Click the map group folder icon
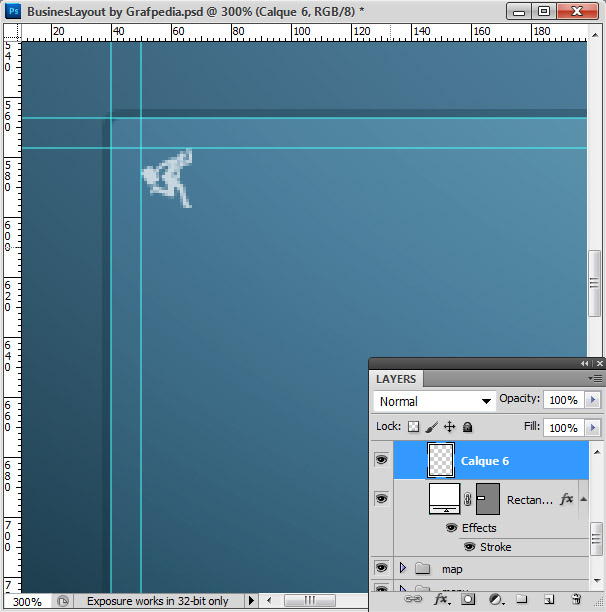Screen dimensions: 606x612 pyautogui.click(x=422, y=568)
